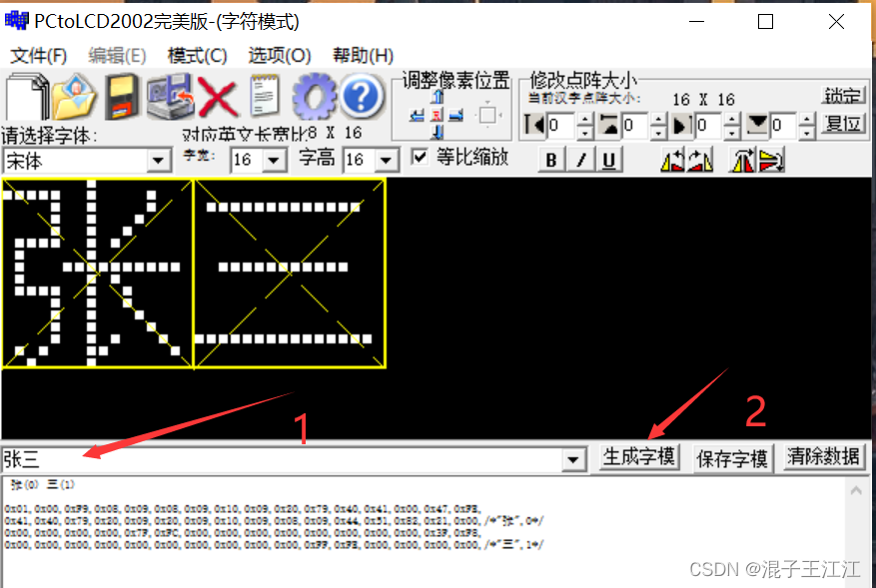Open the 字高 height dropdown
This screenshot has height=588, width=876.
point(386,161)
